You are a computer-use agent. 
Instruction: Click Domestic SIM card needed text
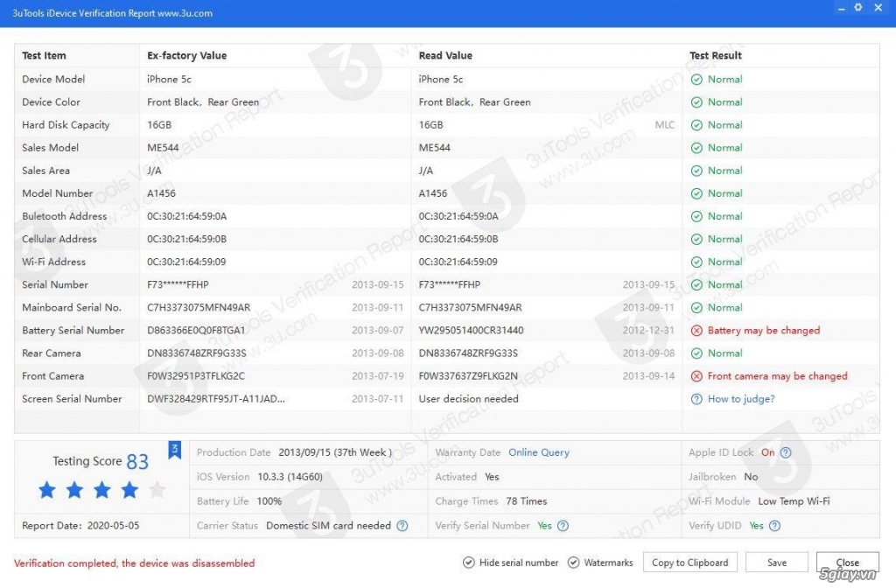pyautogui.click(x=329, y=526)
